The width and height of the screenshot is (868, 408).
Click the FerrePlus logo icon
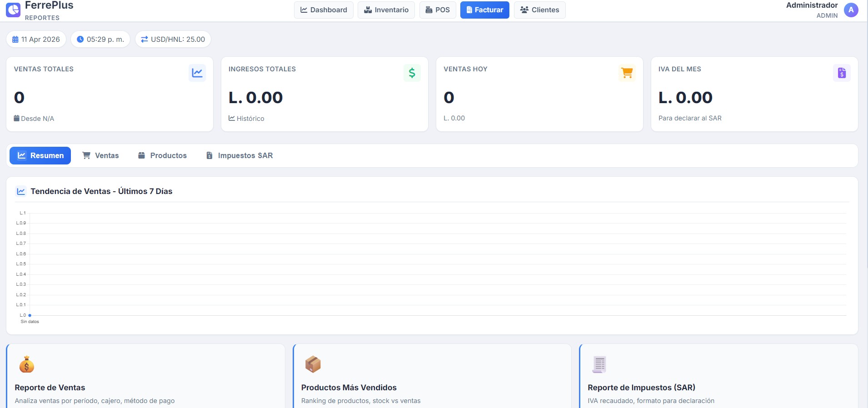[13, 10]
